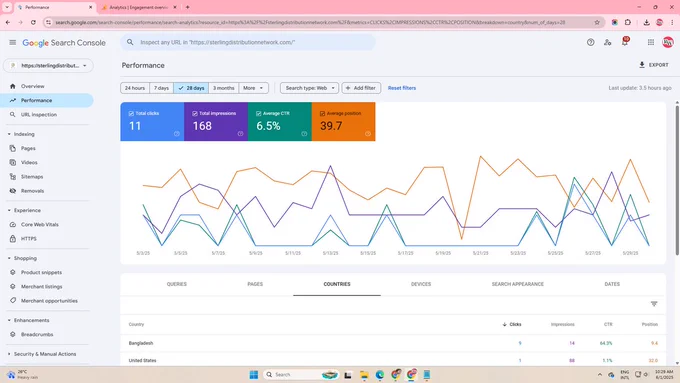Click the Removals icon in sidebar
680x383 pixels.
click(x=13, y=191)
